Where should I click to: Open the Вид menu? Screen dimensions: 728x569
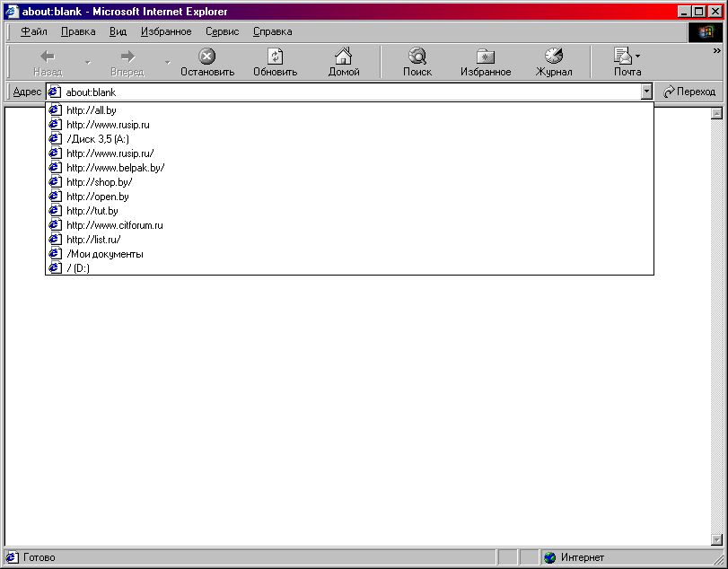point(118,31)
